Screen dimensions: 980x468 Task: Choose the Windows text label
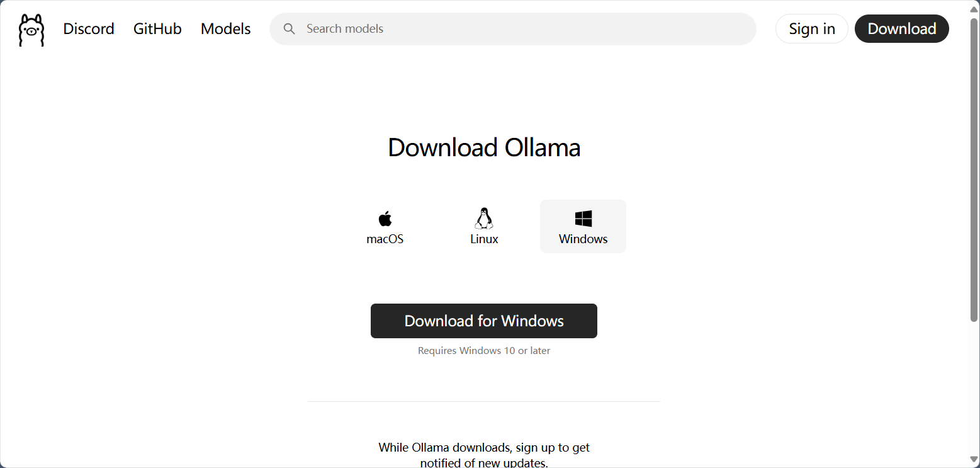click(x=583, y=239)
